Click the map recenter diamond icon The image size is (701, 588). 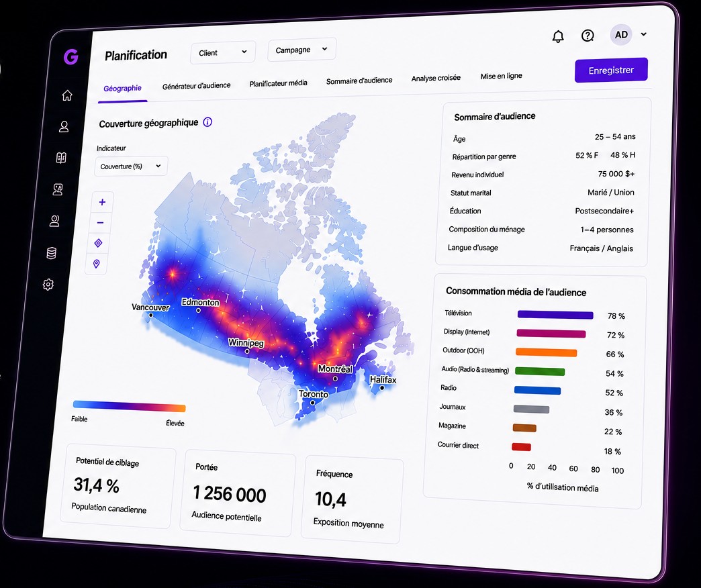pos(98,243)
